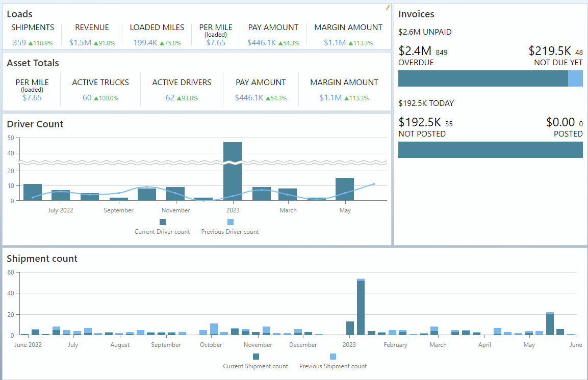The width and height of the screenshot is (588, 380).
Task: Click the green arrow beside Active Trucks 100.0%
Action: (x=96, y=98)
